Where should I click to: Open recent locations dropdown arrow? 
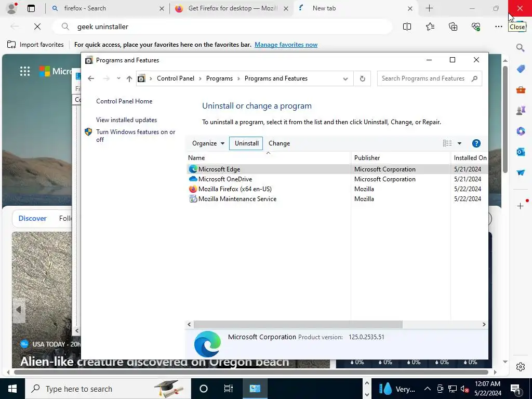coord(118,78)
